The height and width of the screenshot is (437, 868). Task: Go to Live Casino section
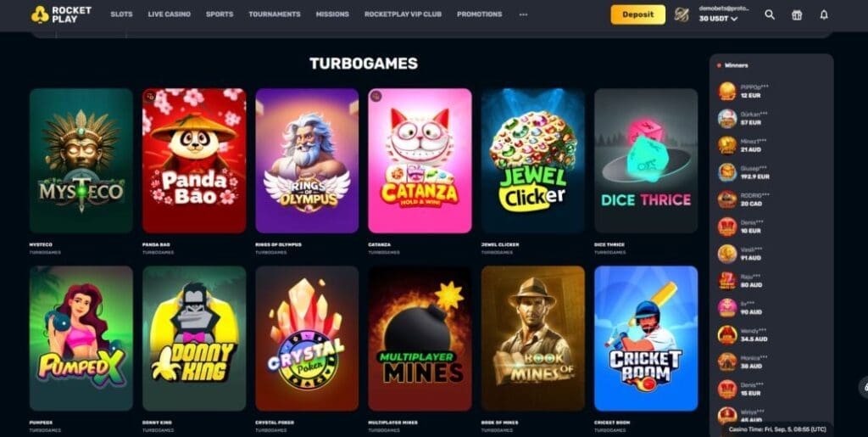tap(169, 14)
